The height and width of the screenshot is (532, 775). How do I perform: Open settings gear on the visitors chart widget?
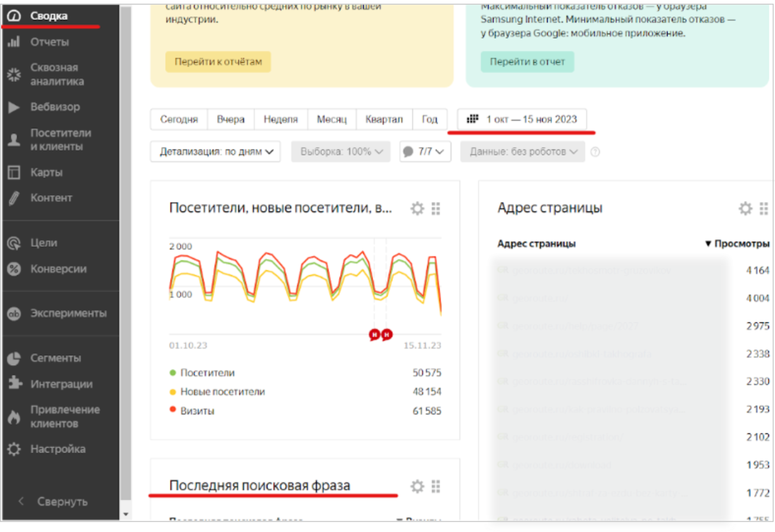pos(417,208)
